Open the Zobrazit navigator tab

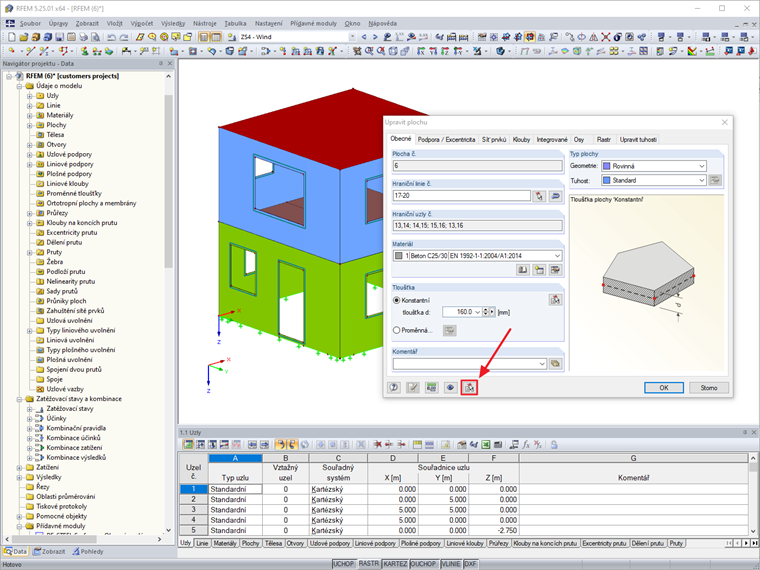coord(49,552)
